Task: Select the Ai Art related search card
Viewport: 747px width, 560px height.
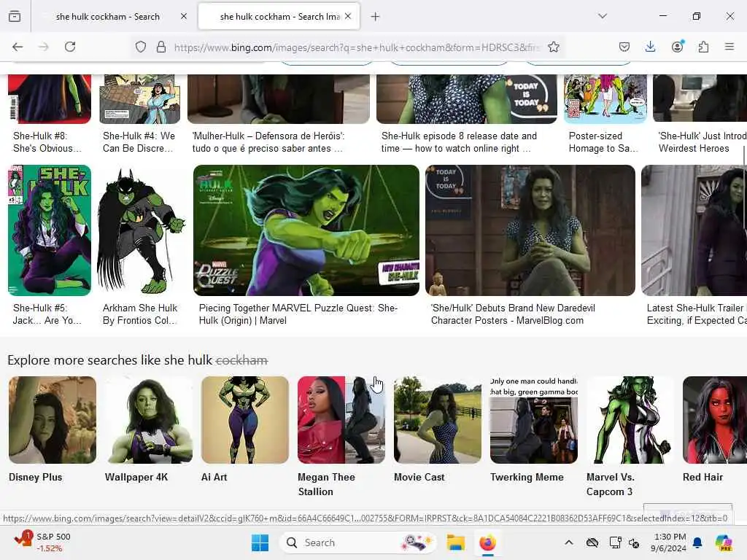Action: click(x=245, y=429)
